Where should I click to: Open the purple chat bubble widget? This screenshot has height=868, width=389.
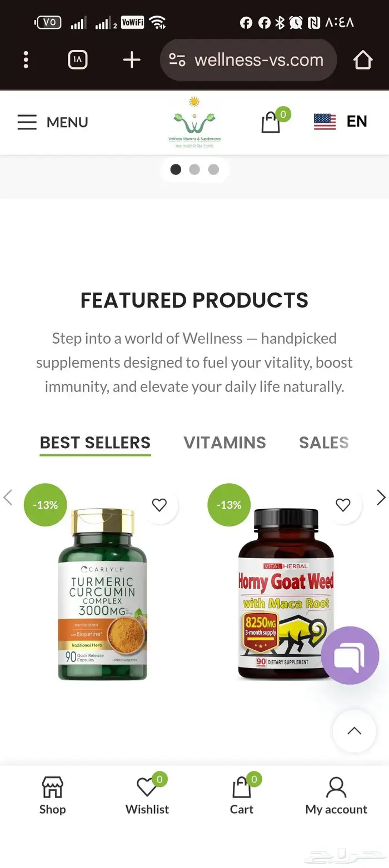pyautogui.click(x=350, y=655)
